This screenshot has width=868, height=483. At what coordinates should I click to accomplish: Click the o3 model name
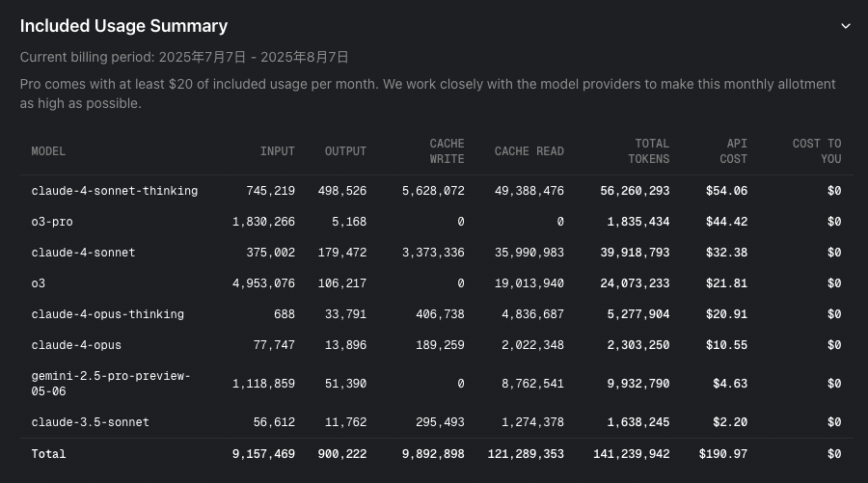pos(39,283)
